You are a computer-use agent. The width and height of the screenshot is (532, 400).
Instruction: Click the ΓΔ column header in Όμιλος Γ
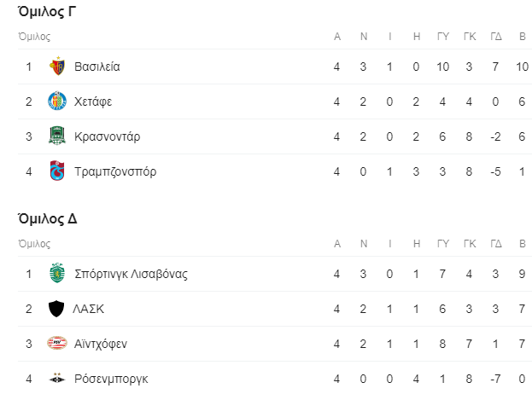[x=495, y=37]
